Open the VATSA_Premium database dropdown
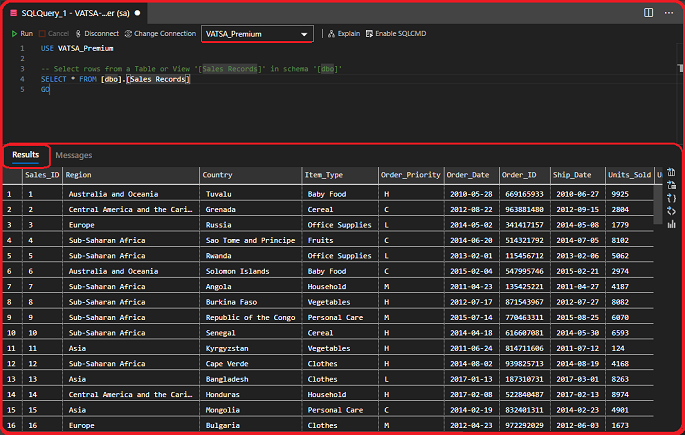The width and height of the screenshot is (685, 435). 257,34
